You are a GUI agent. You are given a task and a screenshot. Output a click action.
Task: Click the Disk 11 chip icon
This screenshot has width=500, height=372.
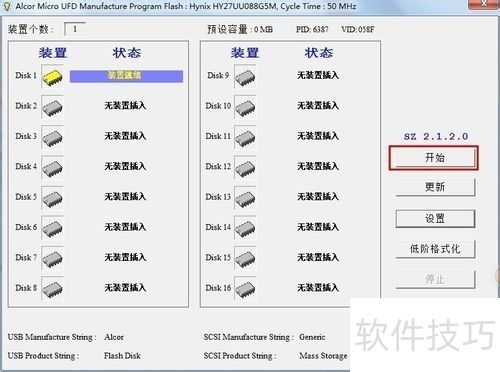pos(245,138)
